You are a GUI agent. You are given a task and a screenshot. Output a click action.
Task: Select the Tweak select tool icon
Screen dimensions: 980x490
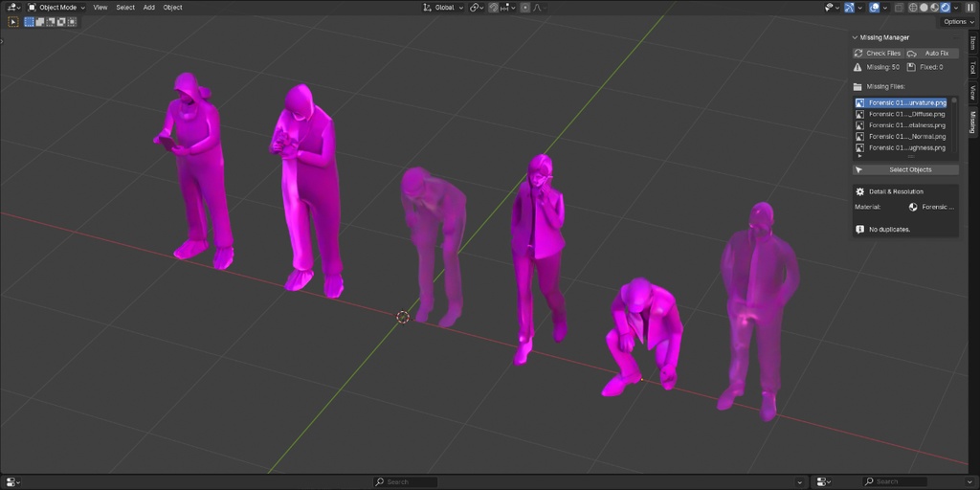point(13,22)
